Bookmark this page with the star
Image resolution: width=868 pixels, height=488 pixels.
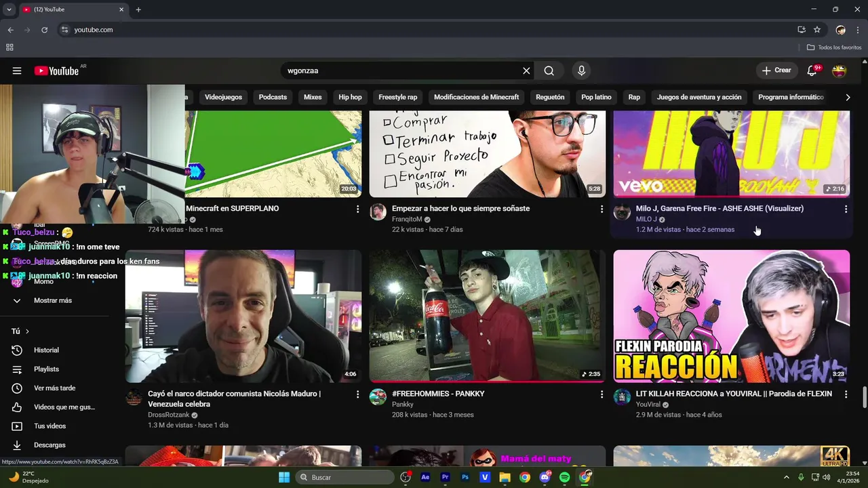[817, 30]
